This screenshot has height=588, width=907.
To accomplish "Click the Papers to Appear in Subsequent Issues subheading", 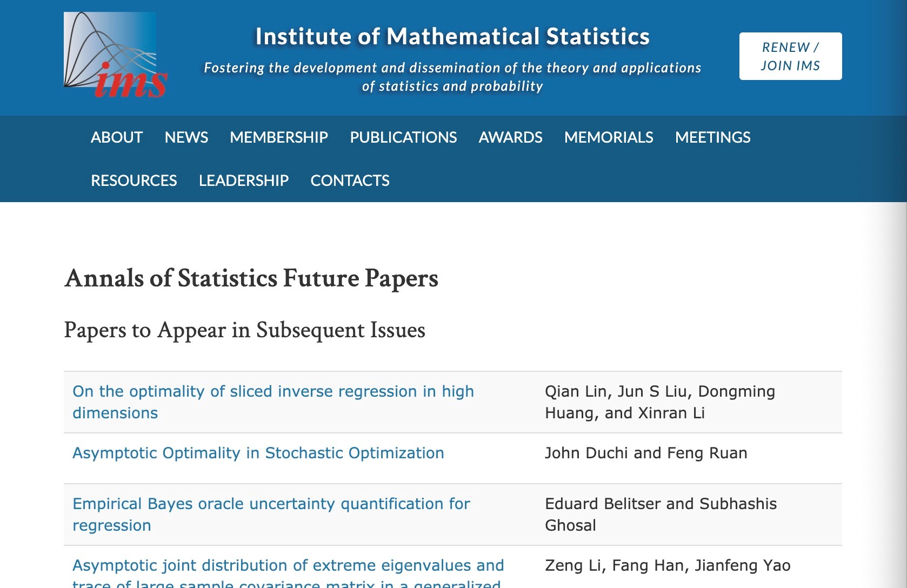I will (x=245, y=330).
